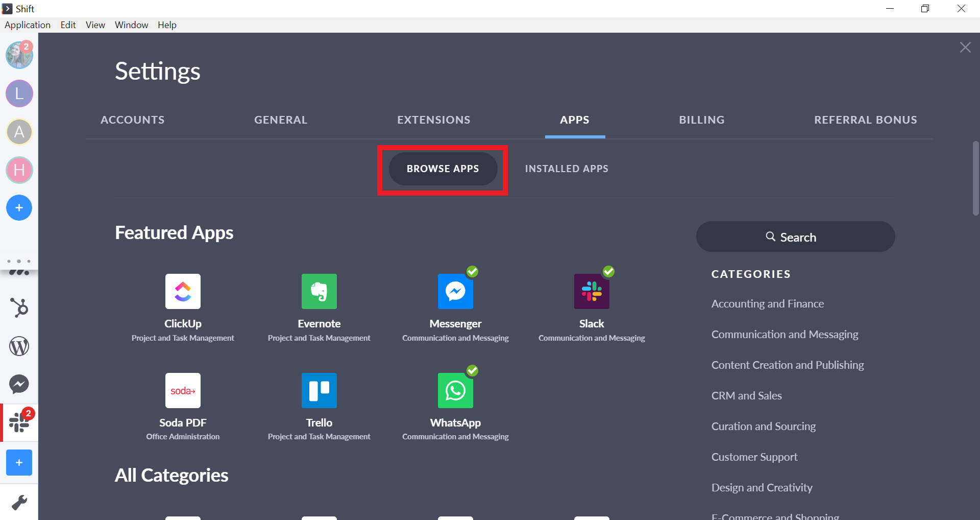This screenshot has width=980, height=520.
Task: Click the settings page vertical scrollbar
Action: [x=976, y=178]
